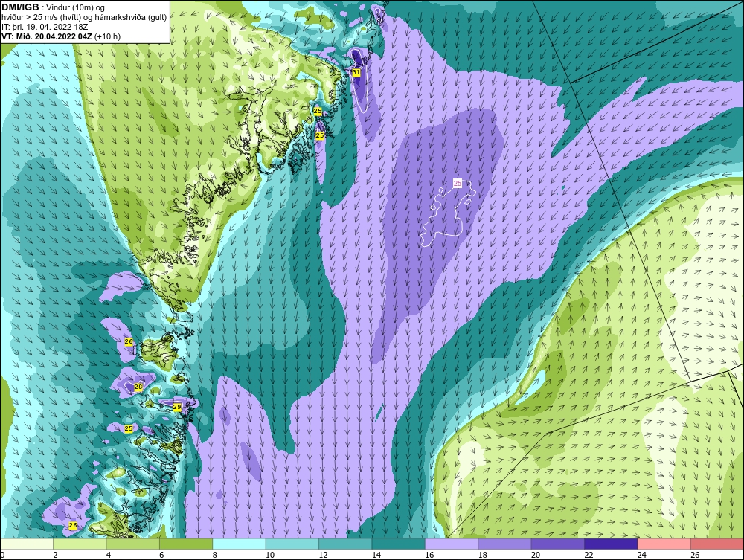Image resolution: width=744 pixels, height=560 pixels.
Task: Click the legend scale number 24
Action: pos(642,555)
